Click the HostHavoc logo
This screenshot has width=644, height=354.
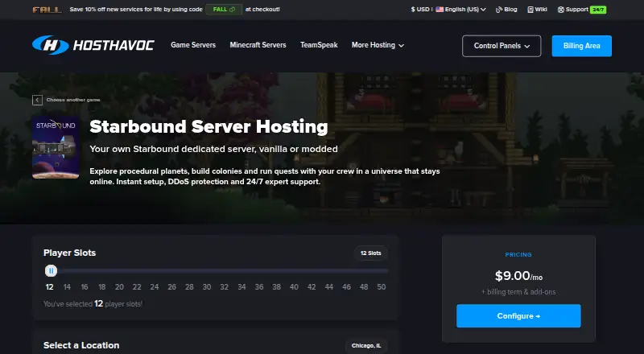(93, 45)
